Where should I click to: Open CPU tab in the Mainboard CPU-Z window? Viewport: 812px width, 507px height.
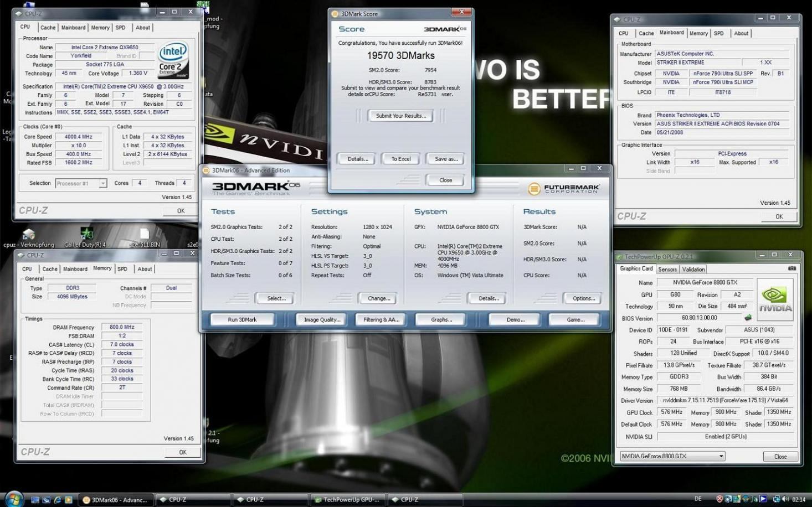624,33
